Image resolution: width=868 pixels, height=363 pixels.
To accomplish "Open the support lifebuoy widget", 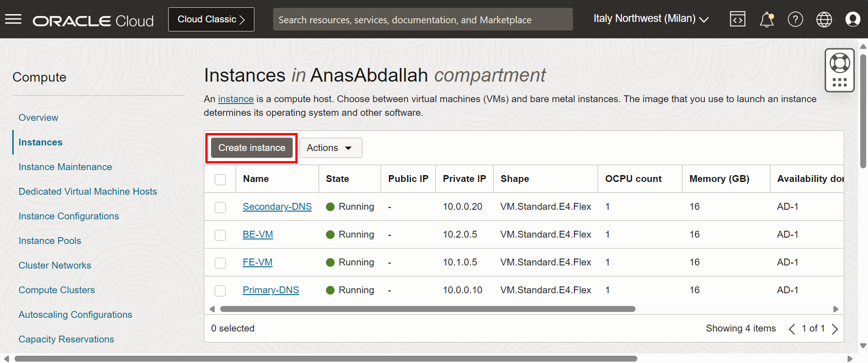I will (x=840, y=70).
